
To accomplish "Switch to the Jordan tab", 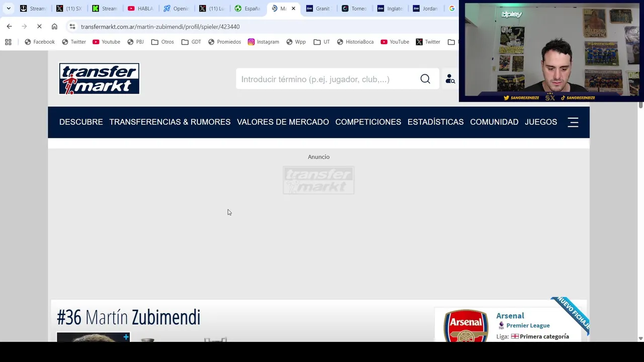I will point(426,9).
